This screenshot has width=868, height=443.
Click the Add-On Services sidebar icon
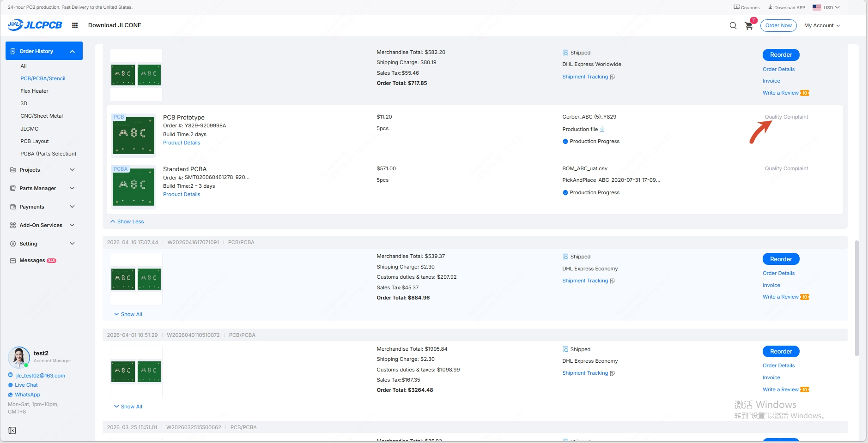click(13, 225)
